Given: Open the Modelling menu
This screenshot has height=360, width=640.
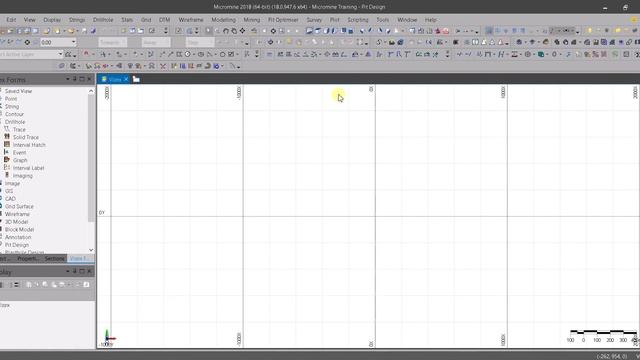Looking at the screenshot, I should [223, 20].
